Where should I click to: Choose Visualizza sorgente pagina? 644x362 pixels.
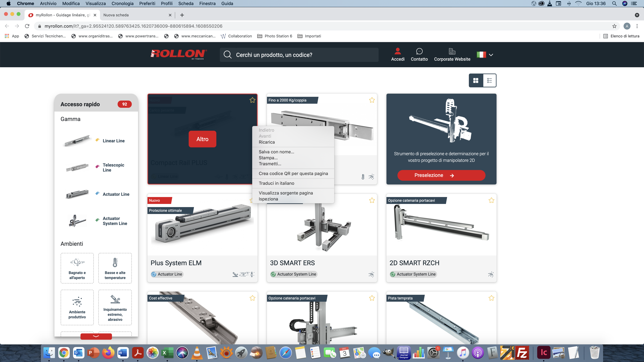(x=286, y=193)
